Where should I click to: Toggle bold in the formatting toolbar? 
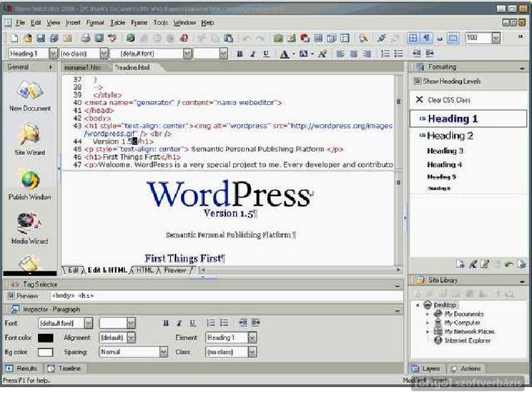(x=240, y=54)
